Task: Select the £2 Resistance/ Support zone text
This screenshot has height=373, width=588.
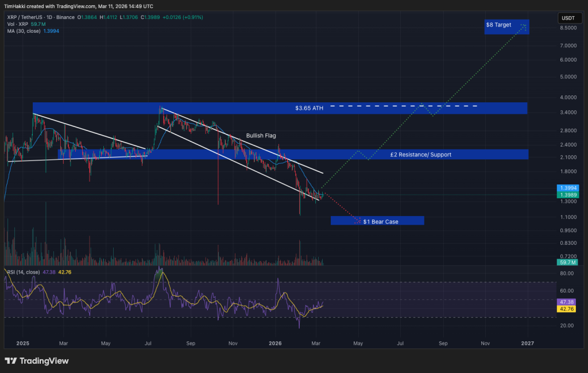Action: [421, 155]
